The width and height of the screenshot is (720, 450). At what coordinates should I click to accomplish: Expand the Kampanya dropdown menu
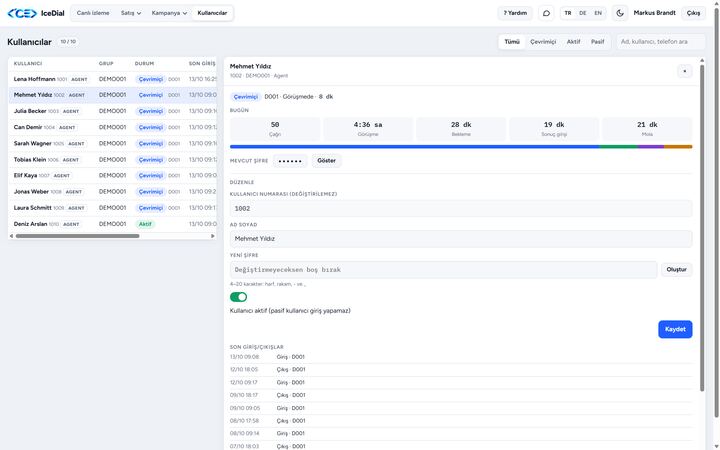[169, 13]
